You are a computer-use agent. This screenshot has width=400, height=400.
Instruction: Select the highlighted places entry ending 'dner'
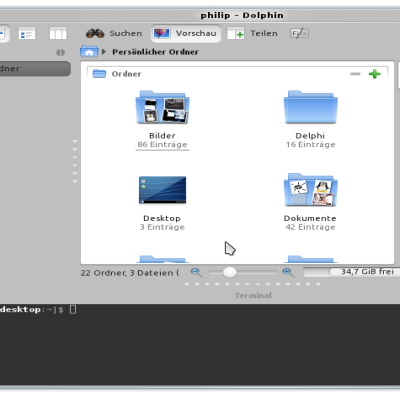pyautogui.click(x=35, y=69)
